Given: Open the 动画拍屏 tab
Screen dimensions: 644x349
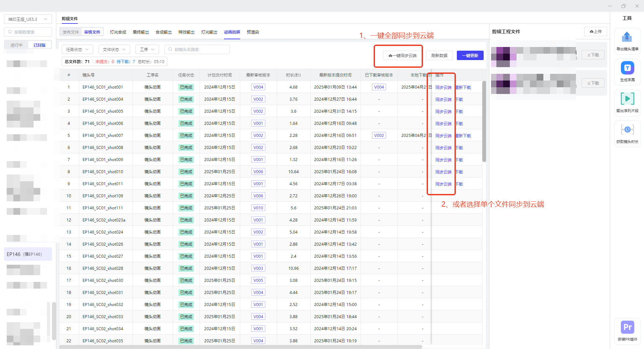Looking at the screenshot, I should point(232,32).
